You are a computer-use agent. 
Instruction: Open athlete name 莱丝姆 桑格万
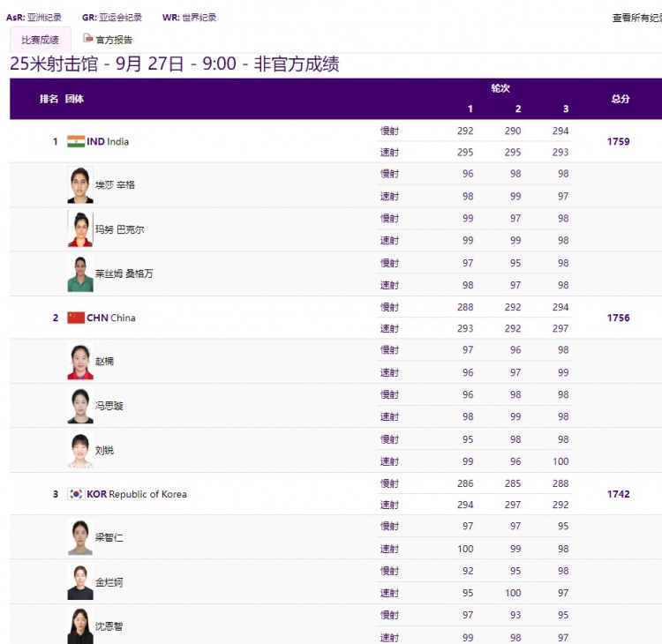(x=124, y=274)
